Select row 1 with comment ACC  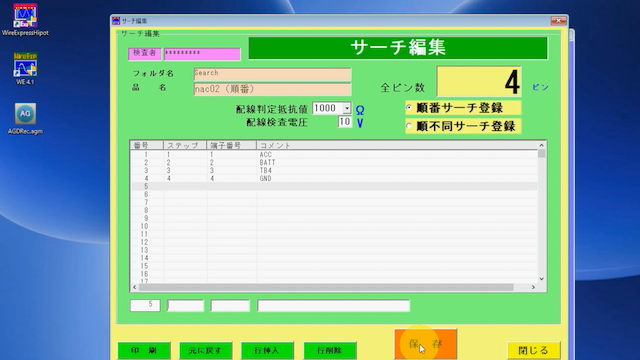click(334, 155)
